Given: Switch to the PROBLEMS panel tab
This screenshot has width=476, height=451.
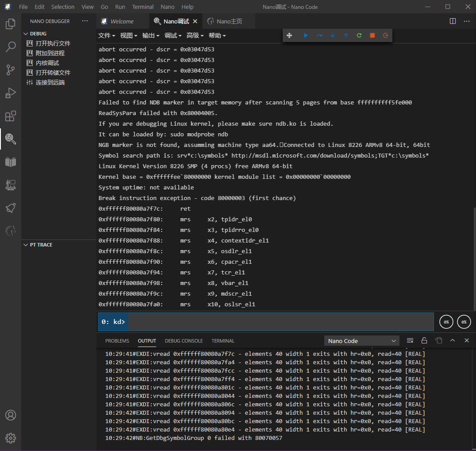Looking at the screenshot, I should (117, 341).
